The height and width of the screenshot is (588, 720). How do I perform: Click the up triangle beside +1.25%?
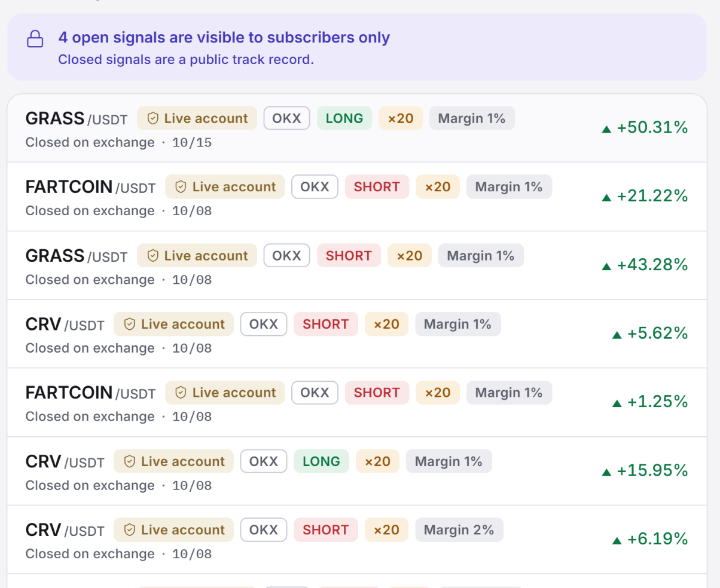[x=617, y=403]
